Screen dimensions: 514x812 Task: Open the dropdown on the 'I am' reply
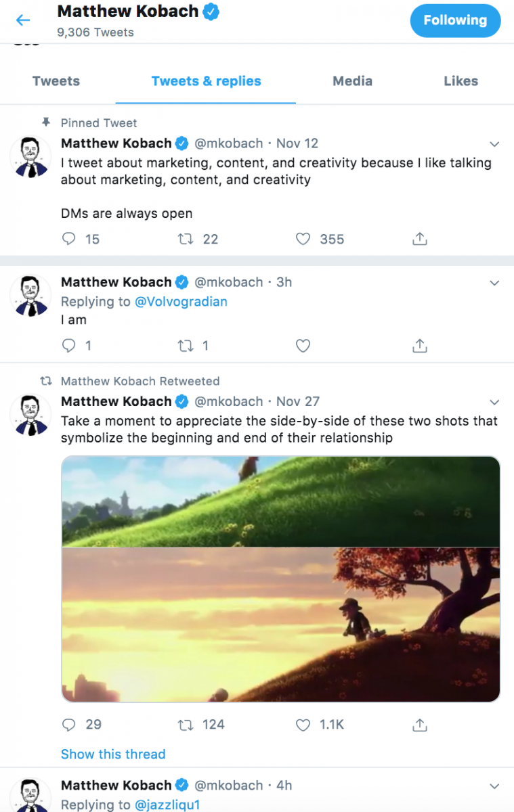coord(495,282)
